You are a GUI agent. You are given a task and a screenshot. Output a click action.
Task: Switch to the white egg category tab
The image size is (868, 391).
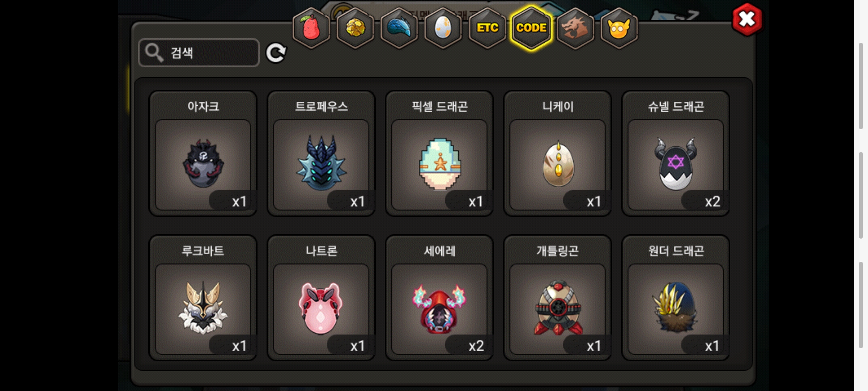tap(443, 28)
